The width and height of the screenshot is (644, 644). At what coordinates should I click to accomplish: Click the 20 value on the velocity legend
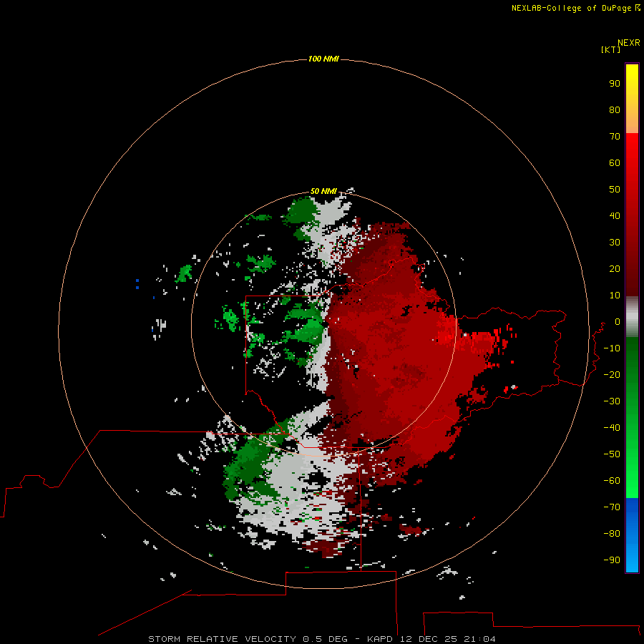[615, 269]
